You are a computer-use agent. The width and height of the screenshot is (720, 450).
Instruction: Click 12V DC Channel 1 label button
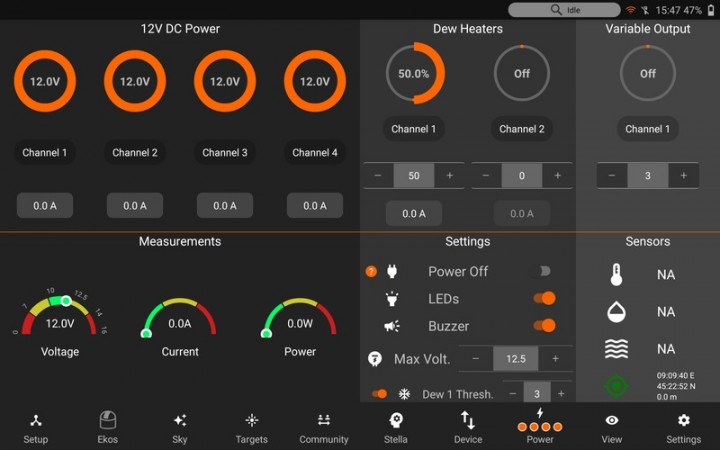coord(45,153)
